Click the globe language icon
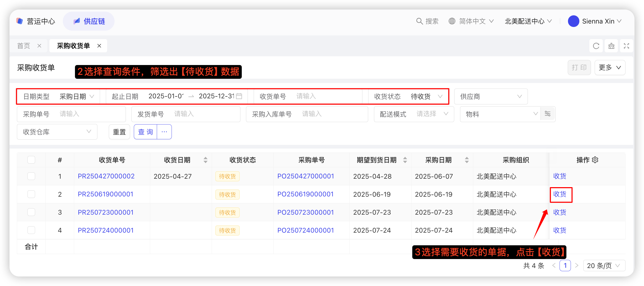Screen dimensions: 644x286 [x=452, y=21]
